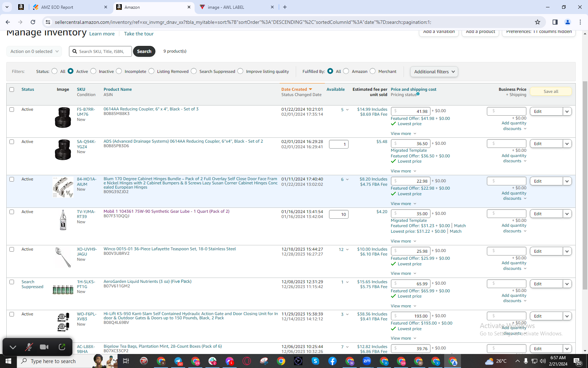Expand View more for Winco Teaspoon Set

404,273
